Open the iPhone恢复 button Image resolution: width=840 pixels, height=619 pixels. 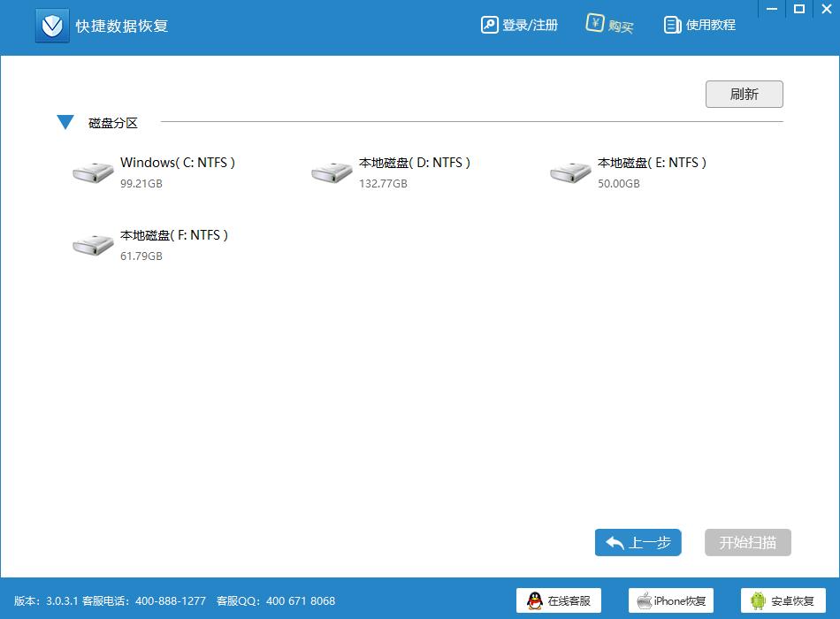pos(671,600)
